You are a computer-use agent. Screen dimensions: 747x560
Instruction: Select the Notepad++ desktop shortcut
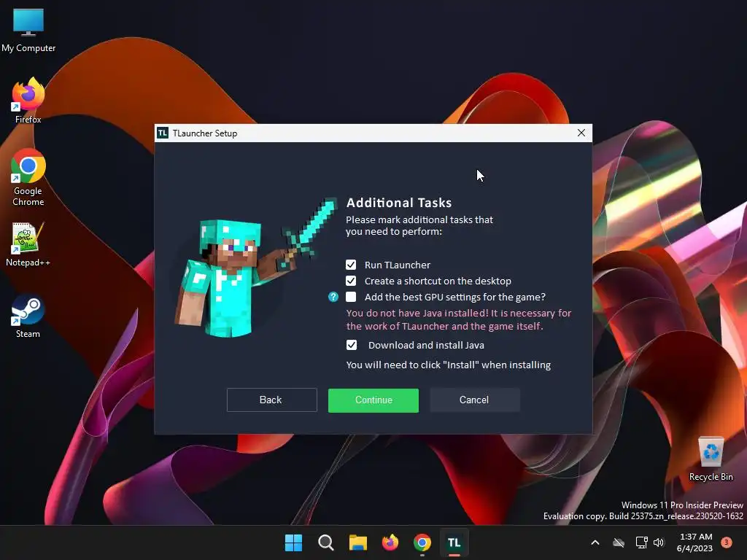28,245
